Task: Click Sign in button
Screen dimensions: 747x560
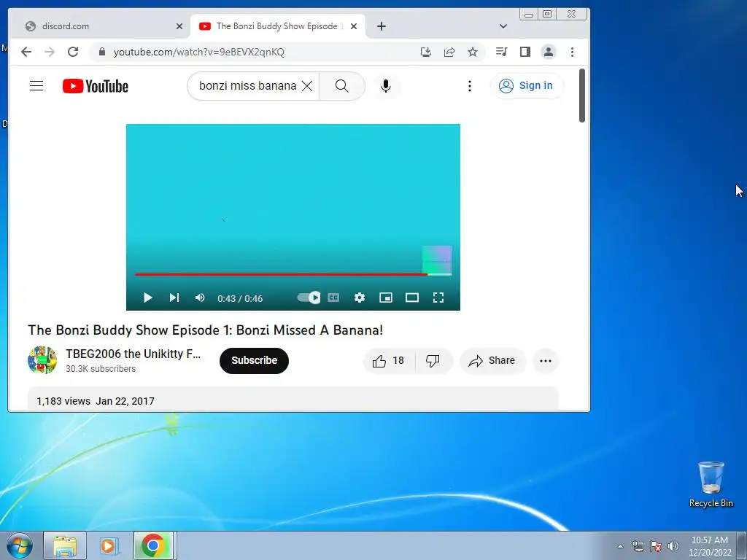Action: [x=527, y=86]
